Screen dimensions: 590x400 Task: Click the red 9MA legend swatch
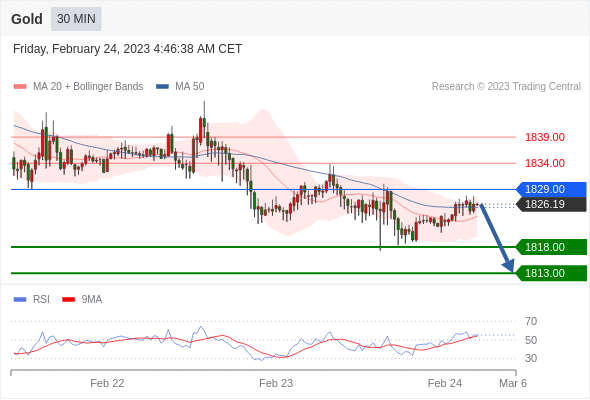point(68,300)
